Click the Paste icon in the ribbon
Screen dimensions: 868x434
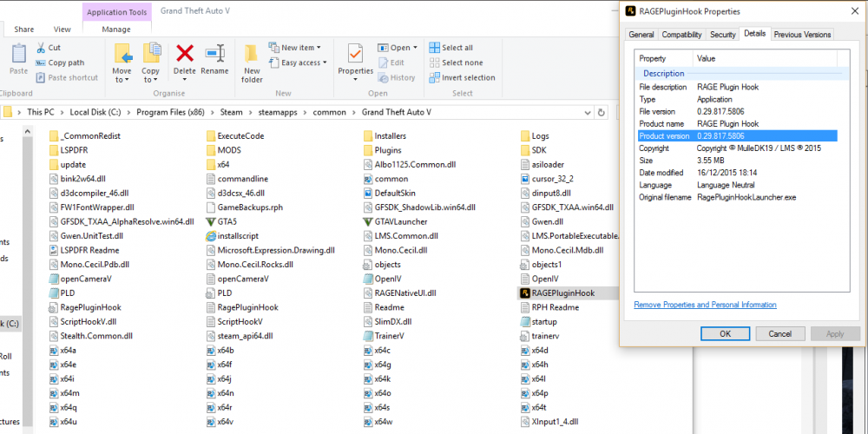pos(18,54)
